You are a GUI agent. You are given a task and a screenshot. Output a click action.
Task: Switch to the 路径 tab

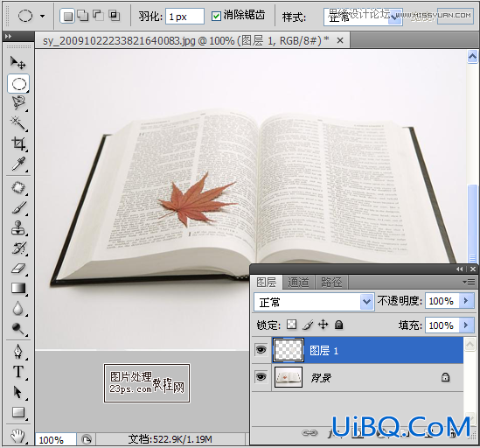[x=331, y=283]
